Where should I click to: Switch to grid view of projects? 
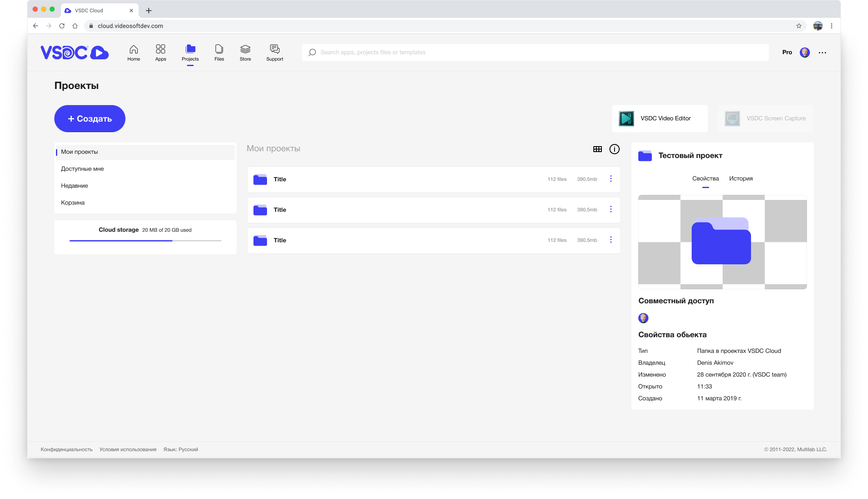pyautogui.click(x=598, y=149)
